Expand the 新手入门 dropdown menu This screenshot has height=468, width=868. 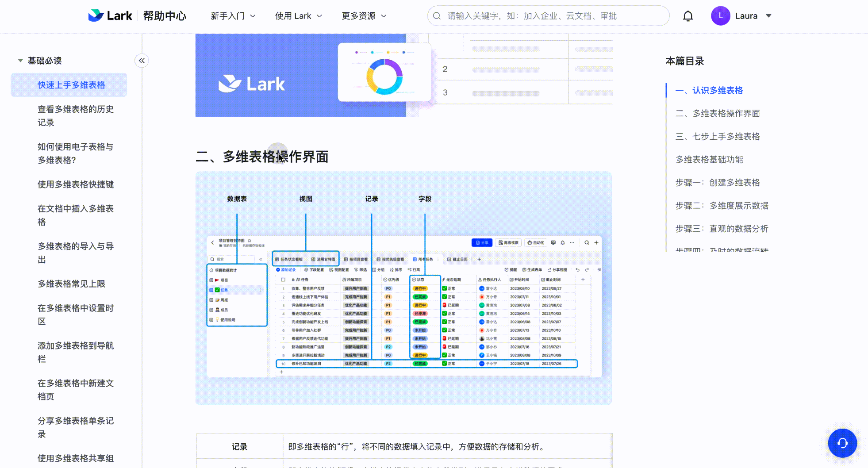click(233, 15)
